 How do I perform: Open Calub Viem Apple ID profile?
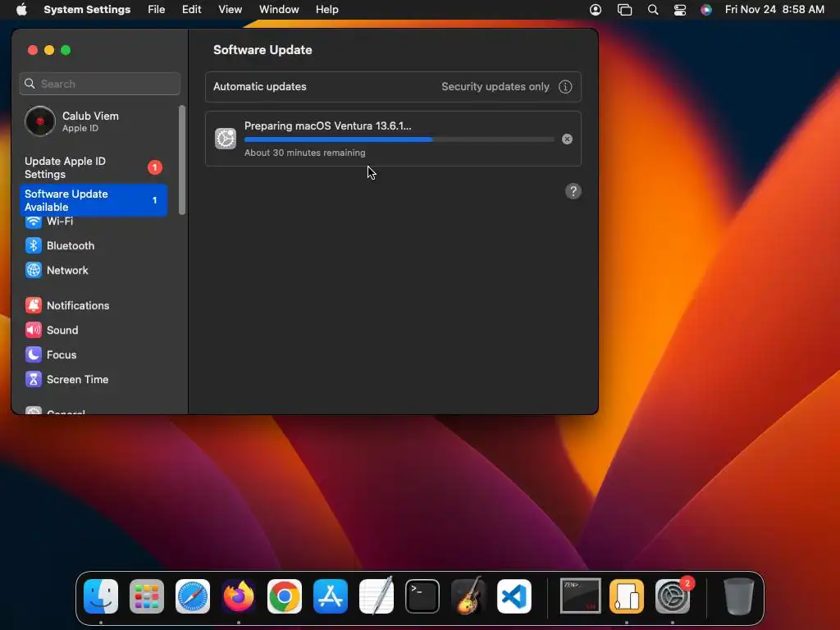pyautogui.click(x=72, y=121)
